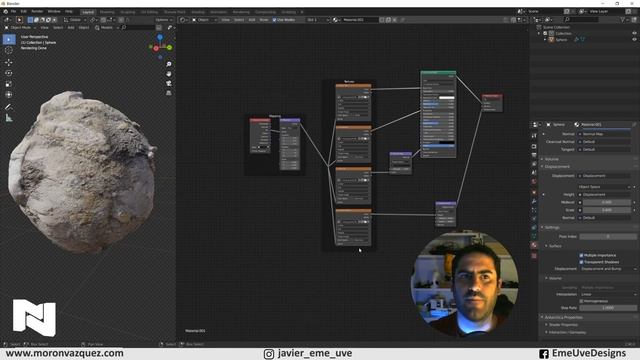
Task: Click the zoom magnifier viewport gizmo
Action: coord(169,64)
